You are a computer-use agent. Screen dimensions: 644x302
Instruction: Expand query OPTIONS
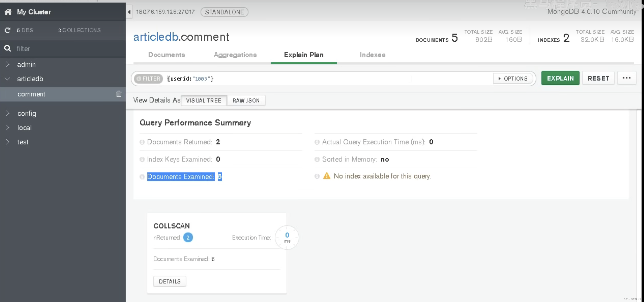tap(513, 79)
